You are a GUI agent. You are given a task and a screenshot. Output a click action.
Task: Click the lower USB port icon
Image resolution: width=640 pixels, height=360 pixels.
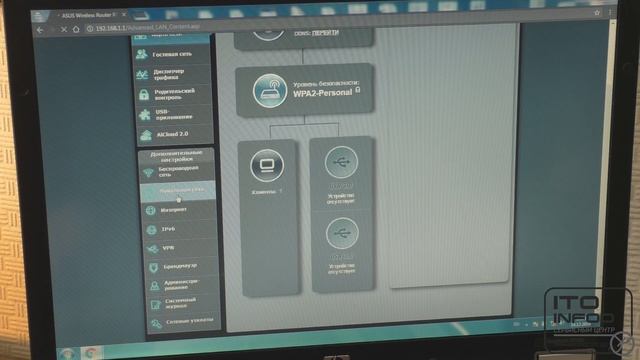tap(342, 233)
